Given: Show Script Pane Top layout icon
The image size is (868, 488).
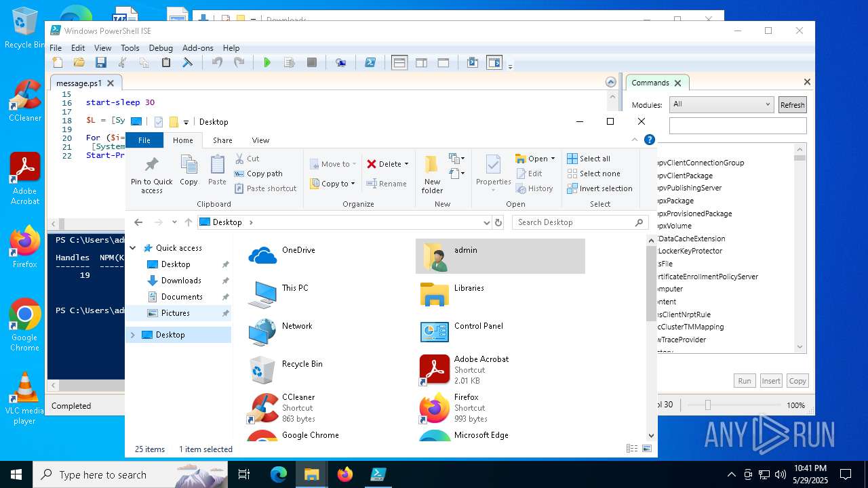Looking at the screenshot, I should click(399, 63).
